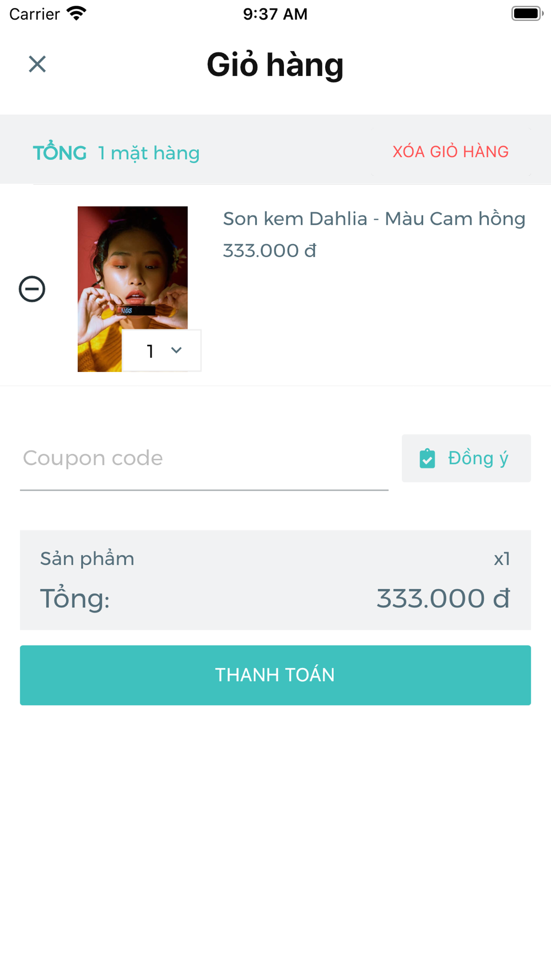Tap the 333.000 đ item price
Image resolution: width=551 pixels, height=980 pixels.
pyautogui.click(x=269, y=251)
